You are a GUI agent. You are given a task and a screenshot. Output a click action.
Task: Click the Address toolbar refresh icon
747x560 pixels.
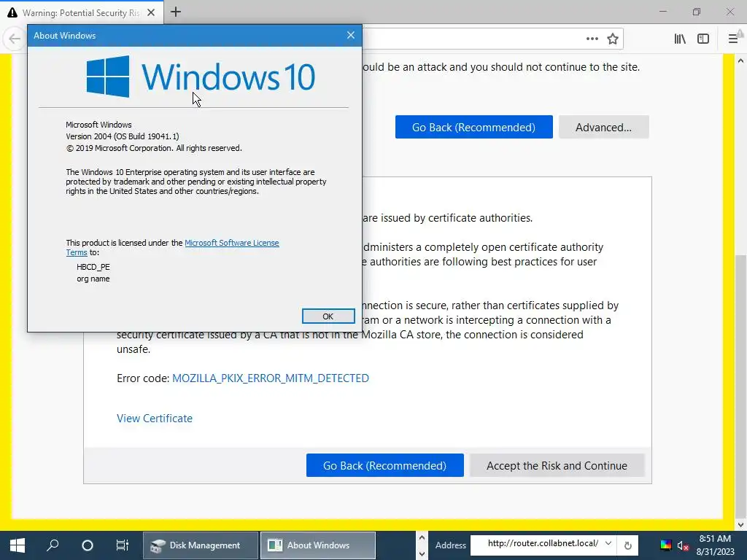point(628,545)
